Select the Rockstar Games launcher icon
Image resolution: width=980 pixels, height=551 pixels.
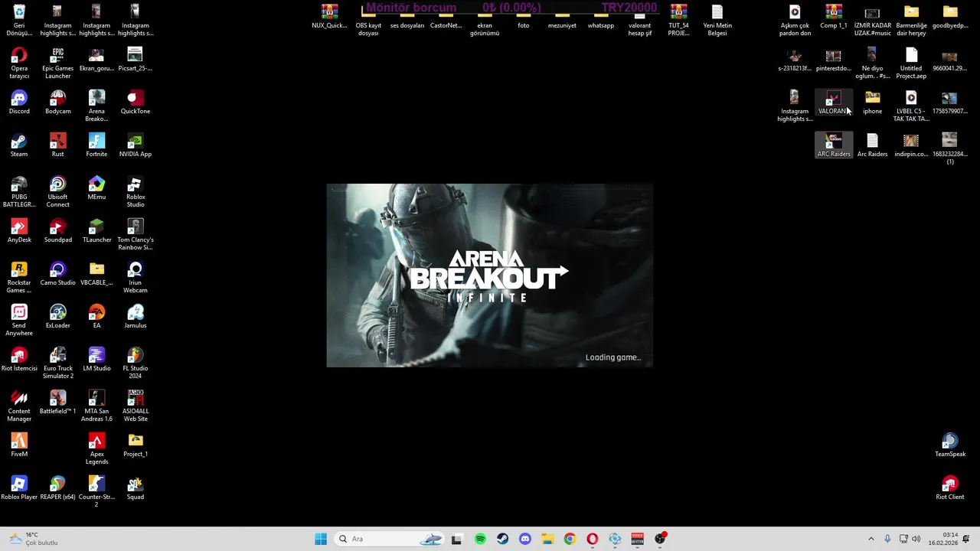pyautogui.click(x=19, y=277)
